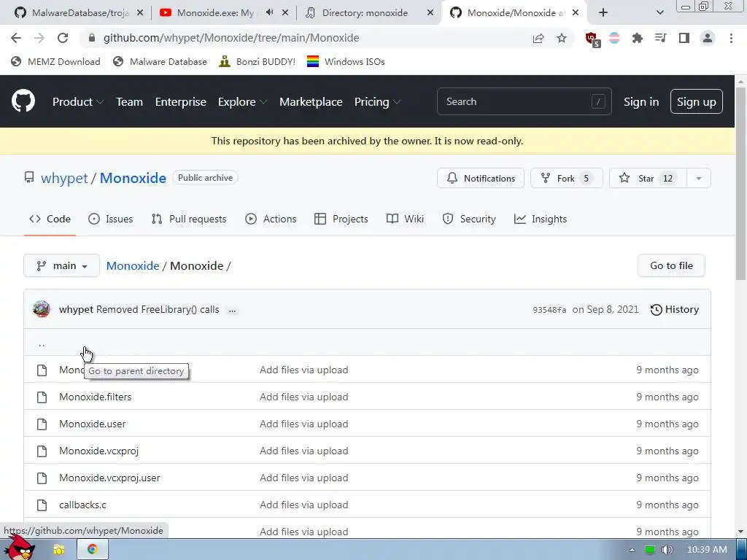Open the commit History link
The image size is (747, 560).
point(675,309)
